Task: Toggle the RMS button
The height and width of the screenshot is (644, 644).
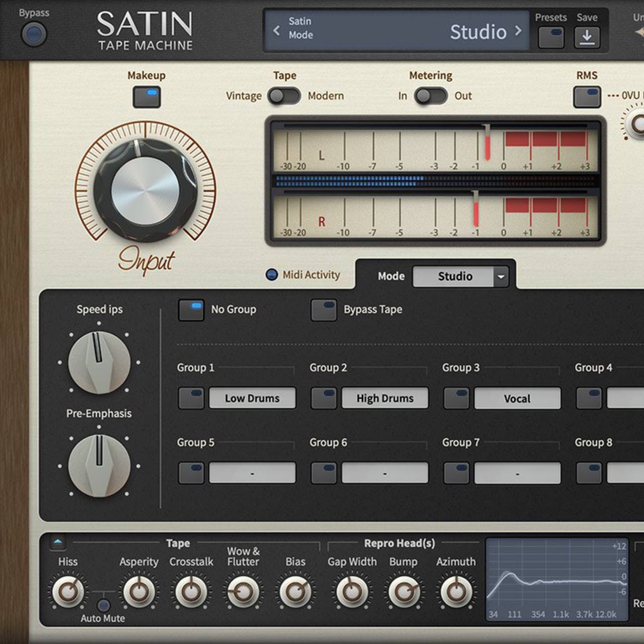Action: coord(587,97)
